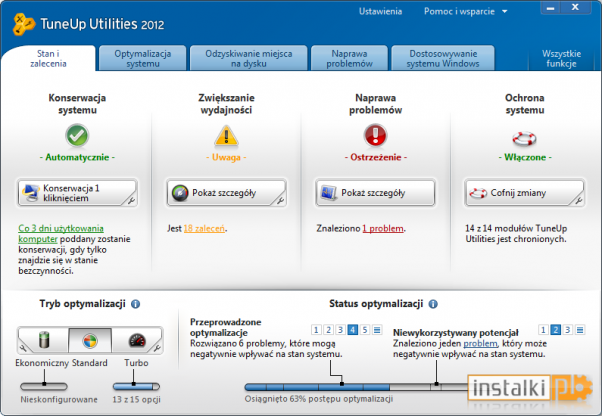Open Wszystkie funkcje tab
Screen dimensions: 602x416
click(561, 58)
